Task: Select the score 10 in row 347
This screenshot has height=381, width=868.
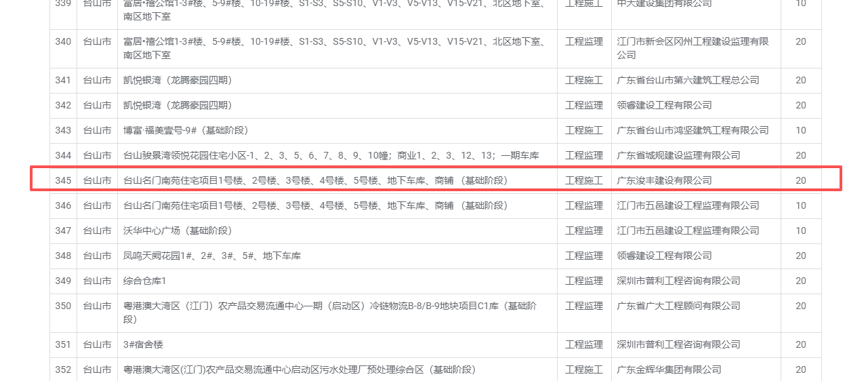Action: (x=800, y=230)
